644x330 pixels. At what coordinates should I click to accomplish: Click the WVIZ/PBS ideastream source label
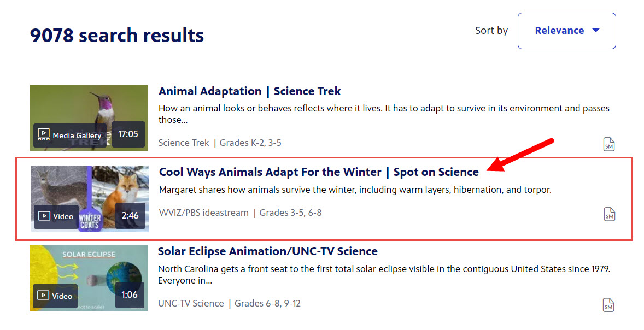coord(203,213)
